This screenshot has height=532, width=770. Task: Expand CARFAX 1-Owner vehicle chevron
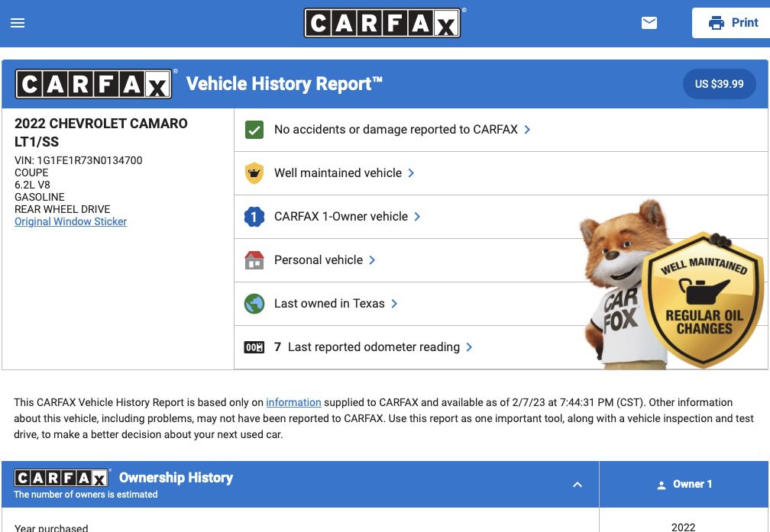(x=417, y=217)
